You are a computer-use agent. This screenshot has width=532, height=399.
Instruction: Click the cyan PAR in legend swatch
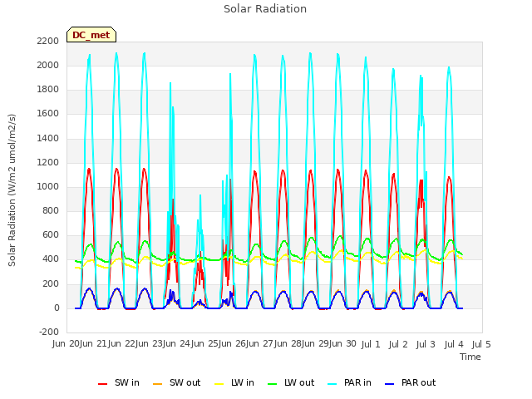pyautogui.click(x=332, y=384)
